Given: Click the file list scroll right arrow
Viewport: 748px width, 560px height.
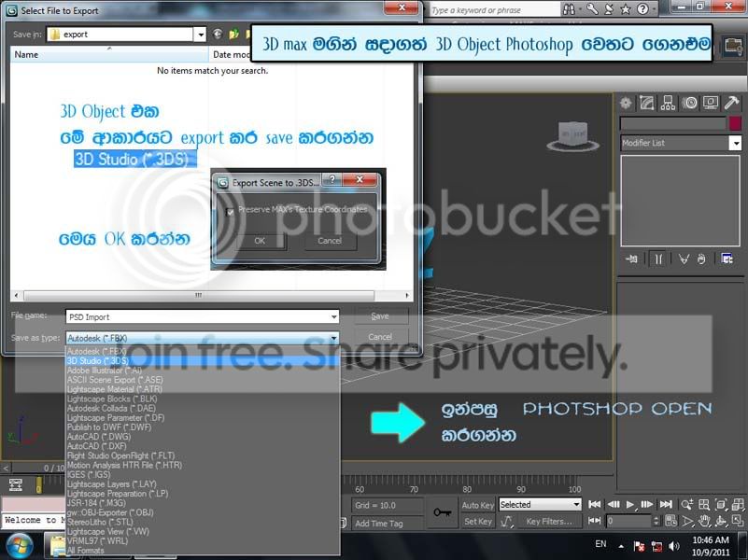Looking at the screenshot, I should [x=407, y=296].
